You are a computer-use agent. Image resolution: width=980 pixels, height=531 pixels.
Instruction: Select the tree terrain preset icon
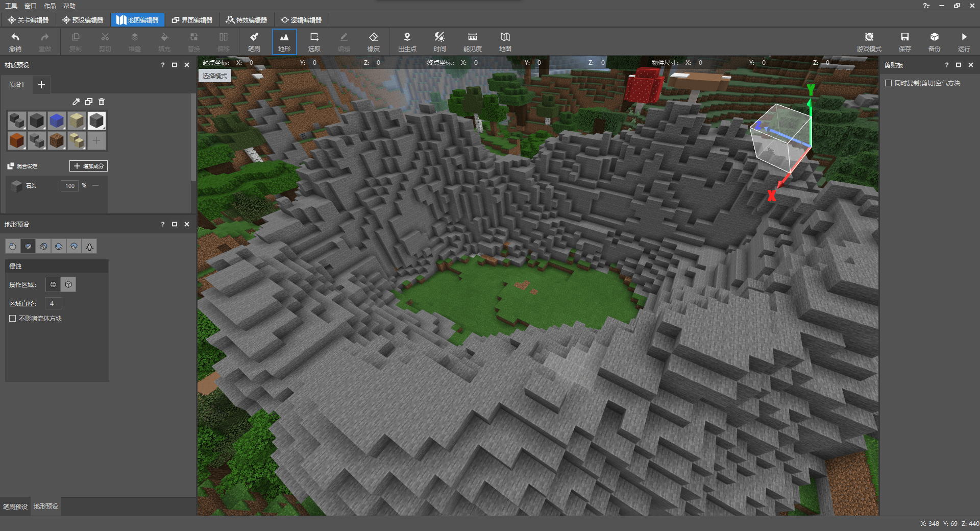[x=89, y=246]
